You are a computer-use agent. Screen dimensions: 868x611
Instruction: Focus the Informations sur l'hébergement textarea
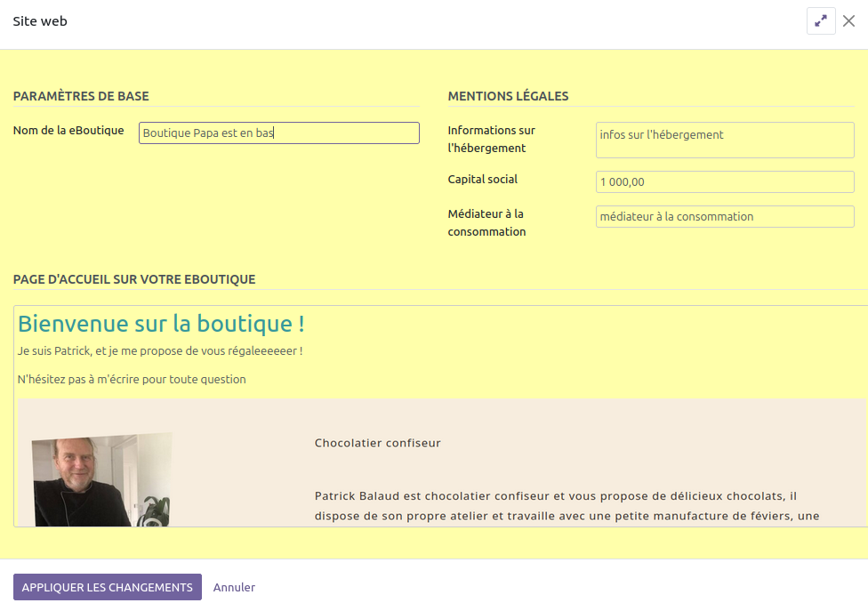tap(724, 140)
